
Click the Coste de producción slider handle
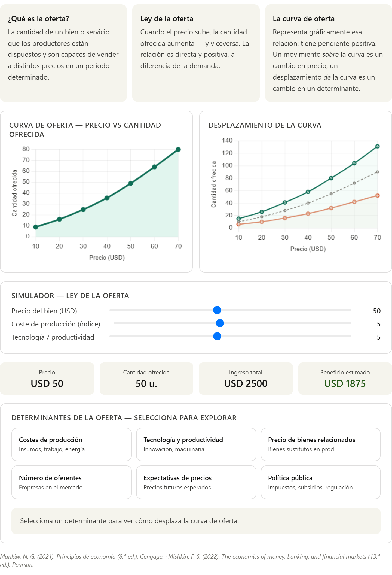(220, 323)
